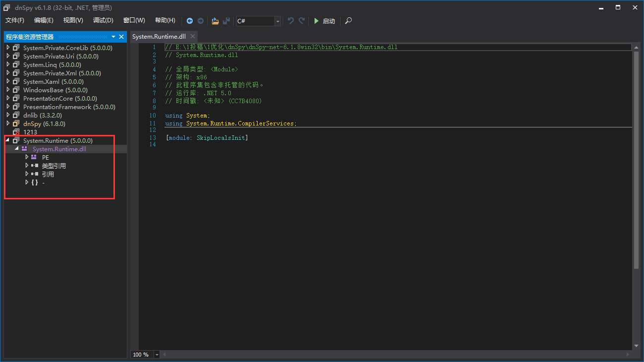Open the 编辑(E) menu
This screenshot has height=362, width=644.
[44, 20]
